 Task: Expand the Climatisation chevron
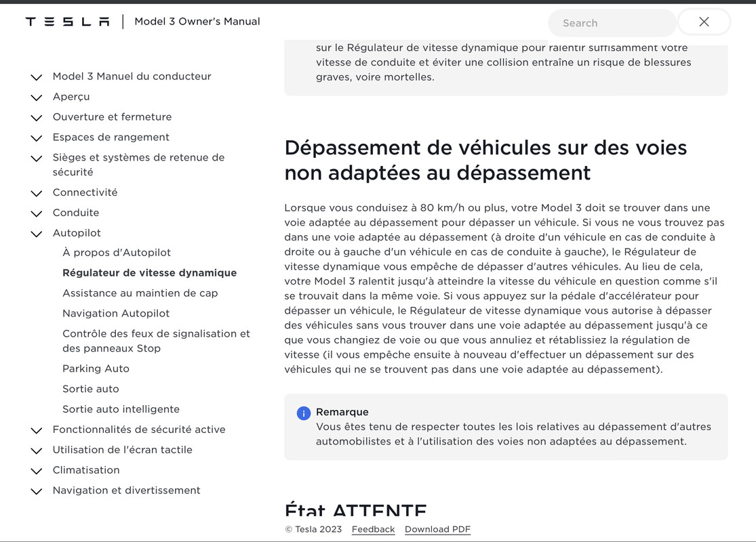(36, 471)
